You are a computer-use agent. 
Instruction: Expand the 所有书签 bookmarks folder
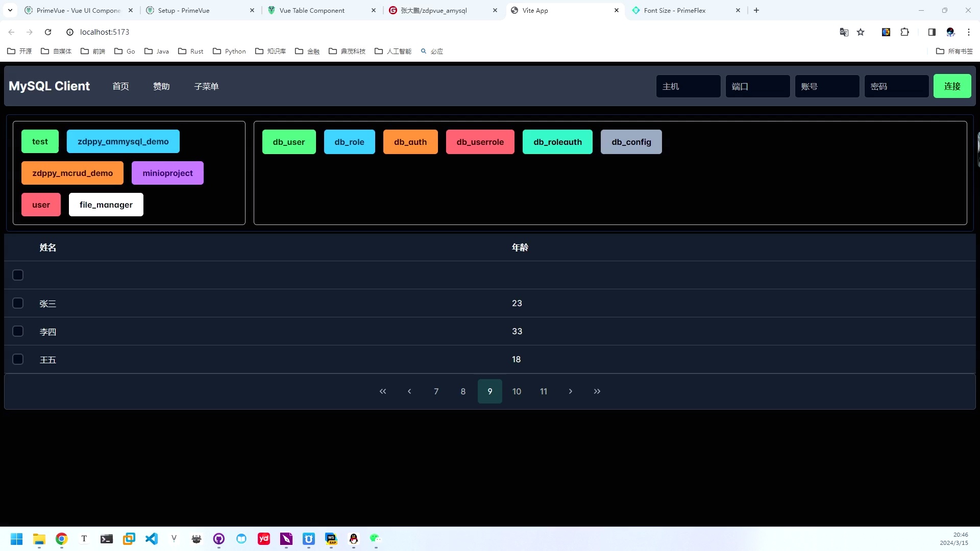click(x=954, y=51)
